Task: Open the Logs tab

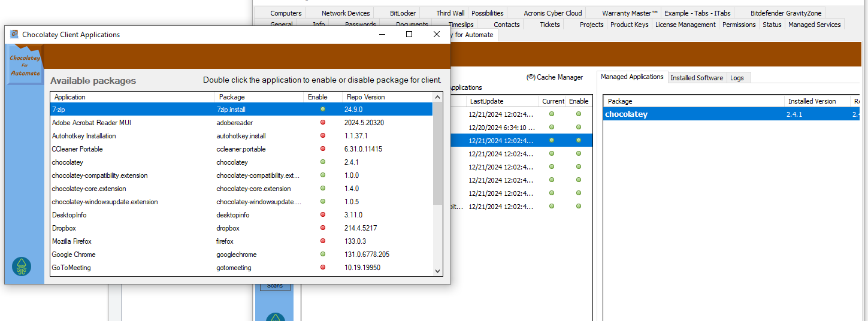Action: [x=737, y=78]
